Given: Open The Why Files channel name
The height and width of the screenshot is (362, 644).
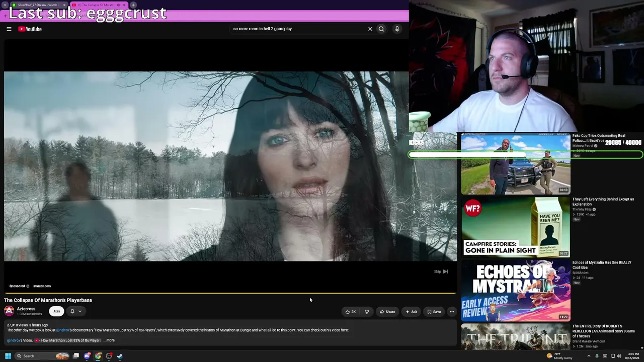Looking at the screenshot, I should (582, 210).
